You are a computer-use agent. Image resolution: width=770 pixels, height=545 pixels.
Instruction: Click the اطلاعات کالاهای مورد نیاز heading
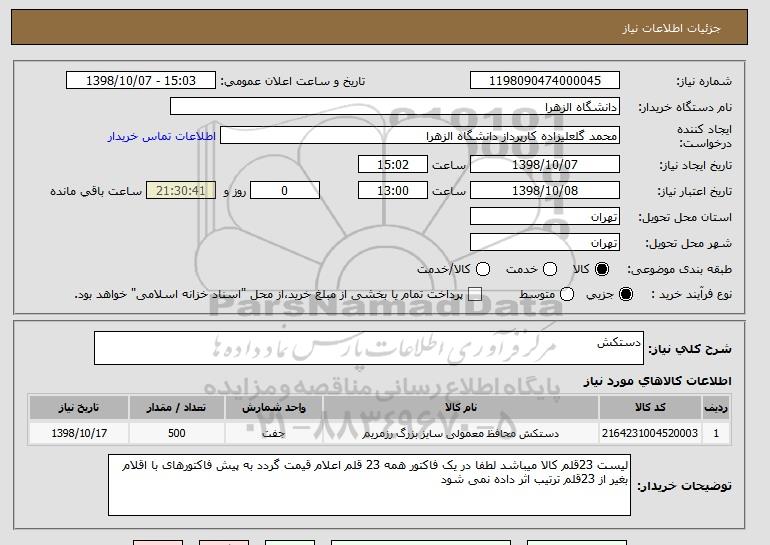click(658, 381)
